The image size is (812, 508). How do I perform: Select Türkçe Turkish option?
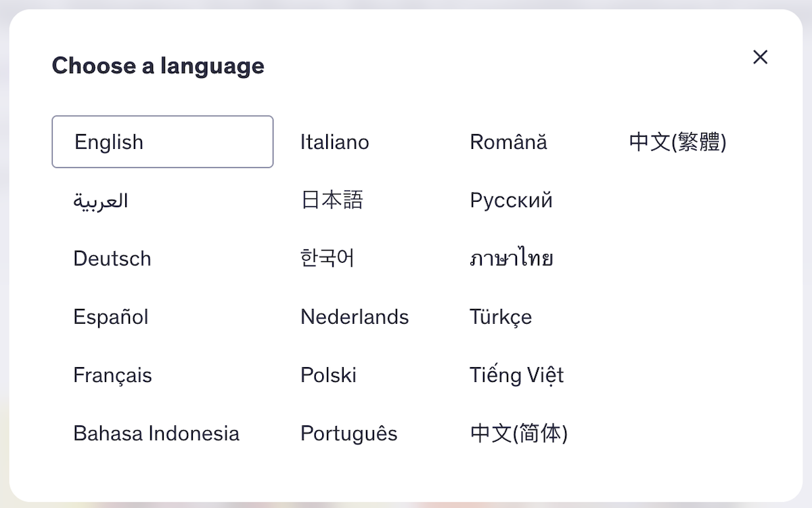[x=501, y=316]
